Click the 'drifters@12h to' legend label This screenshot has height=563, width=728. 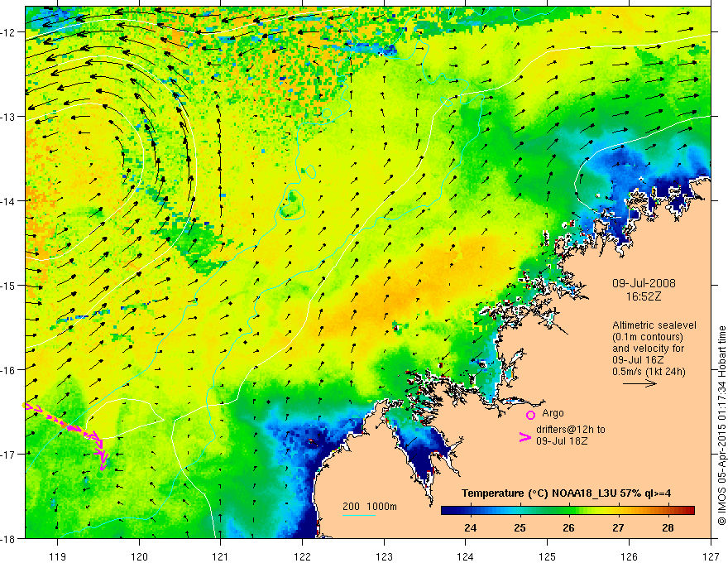pyautogui.click(x=571, y=430)
